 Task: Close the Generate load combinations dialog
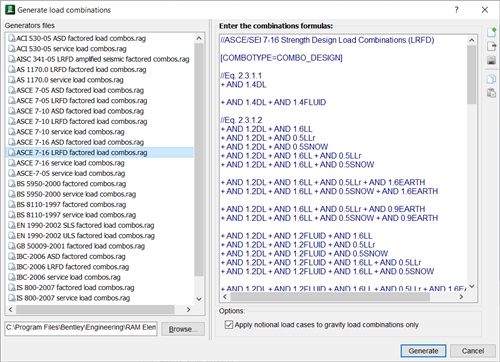(485, 10)
